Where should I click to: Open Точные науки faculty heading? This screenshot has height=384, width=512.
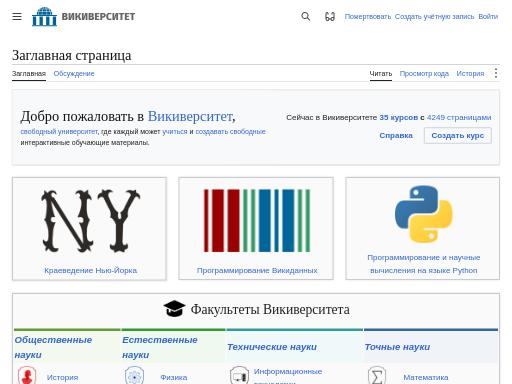(x=397, y=347)
